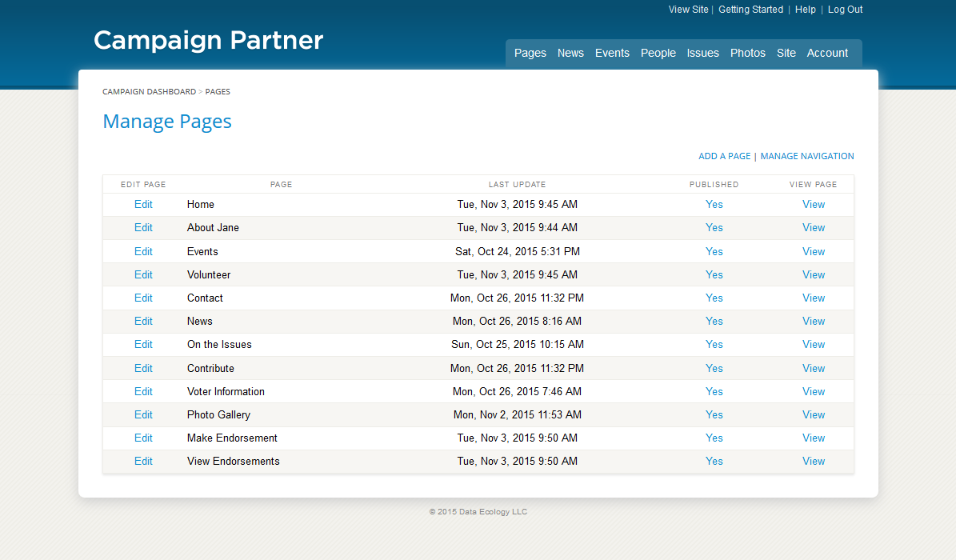
Task: Open the Getting Started guide
Action: tap(750, 9)
